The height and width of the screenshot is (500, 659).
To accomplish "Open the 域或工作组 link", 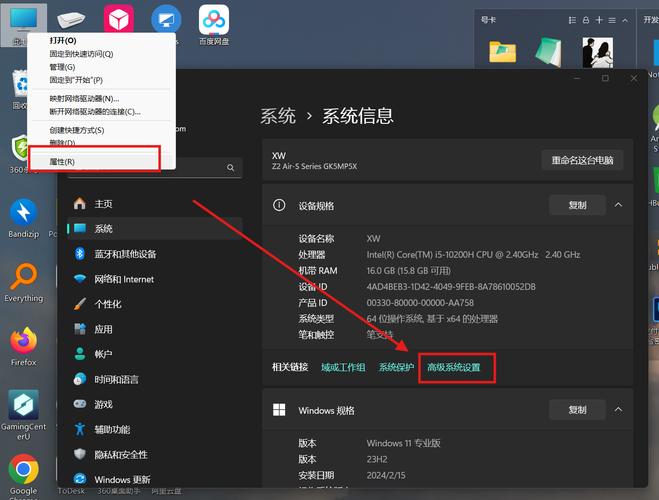I will [x=343, y=367].
